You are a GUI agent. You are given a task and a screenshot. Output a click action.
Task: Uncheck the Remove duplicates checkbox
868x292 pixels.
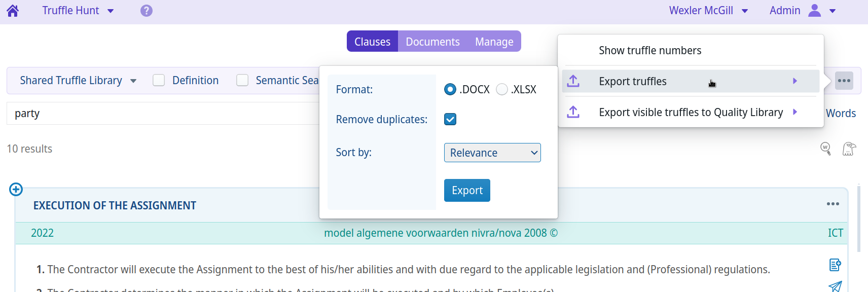[450, 119]
